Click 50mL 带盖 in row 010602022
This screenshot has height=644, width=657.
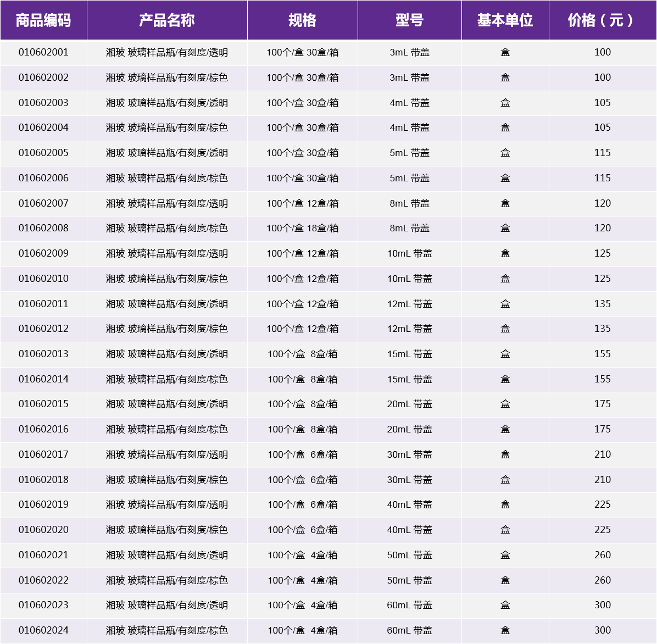click(410, 580)
